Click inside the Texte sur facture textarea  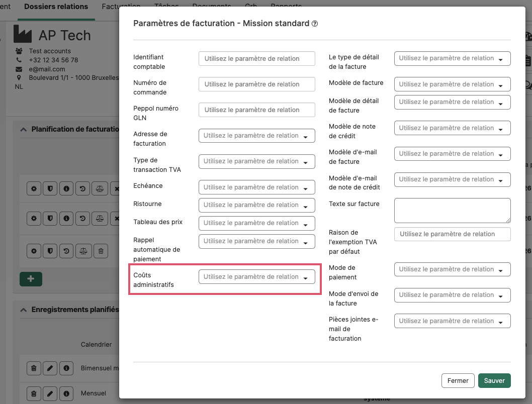[x=452, y=211]
